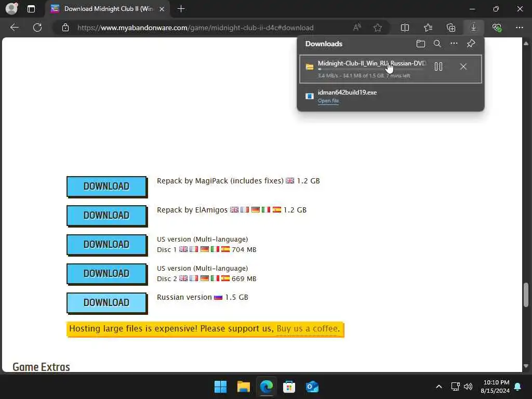The width and height of the screenshot is (532, 399).
Task: Download the Russian version
Action: [107, 303]
